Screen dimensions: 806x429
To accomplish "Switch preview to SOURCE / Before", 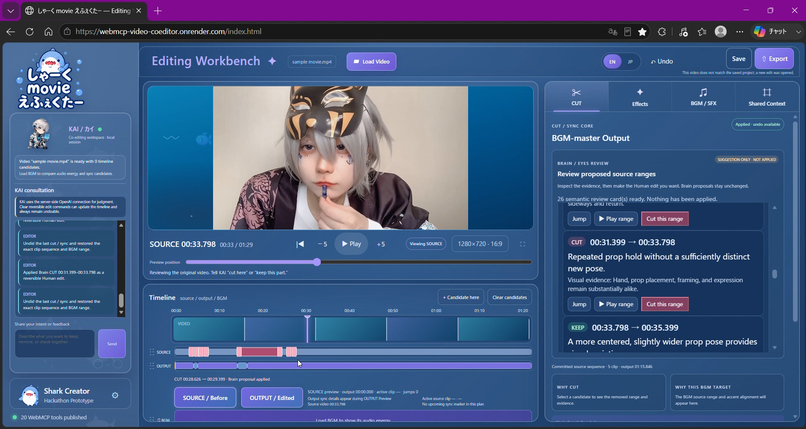I will pyautogui.click(x=205, y=398).
